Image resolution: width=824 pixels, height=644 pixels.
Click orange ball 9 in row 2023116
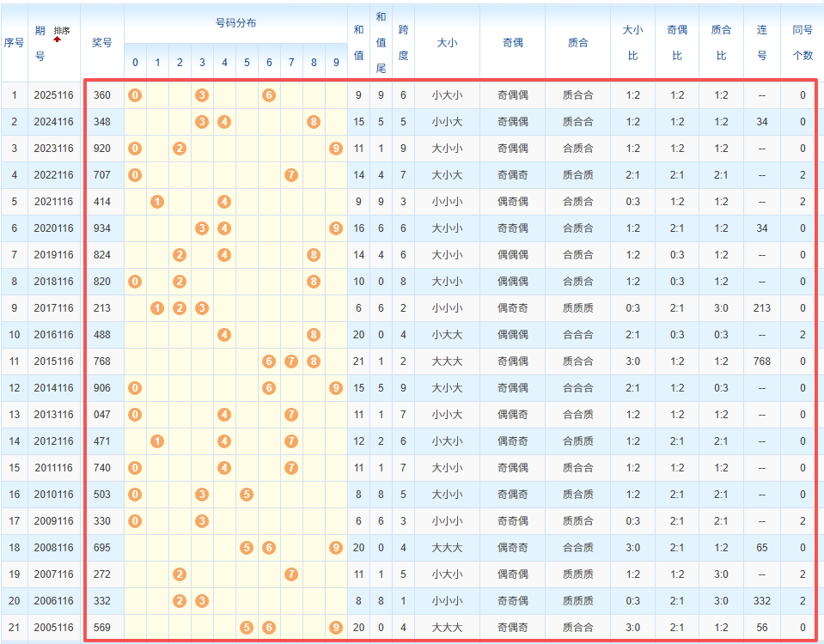click(336, 149)
